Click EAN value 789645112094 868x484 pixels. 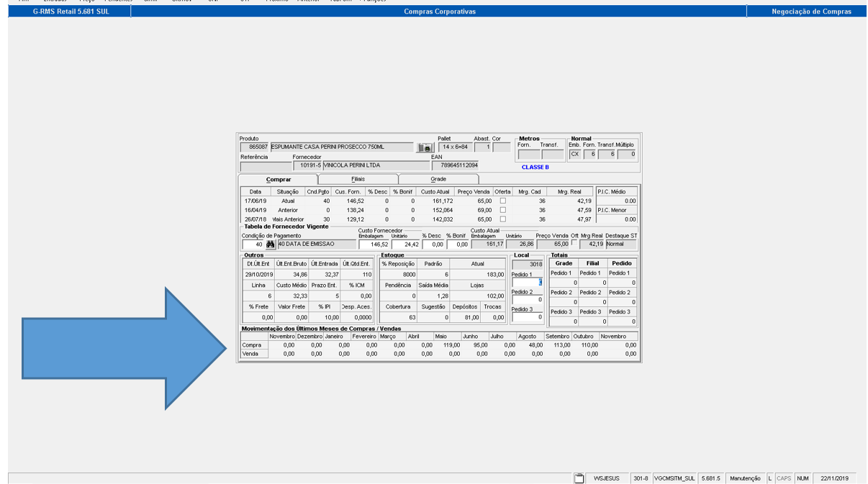pyautogui.click(x=455, y=165)
